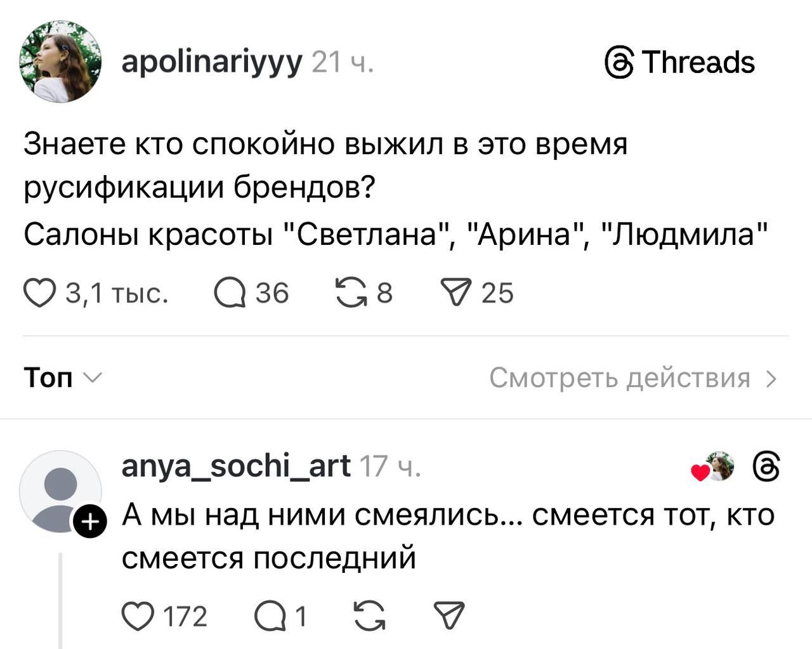
Task: Repost the post using the repost arrows icon
Action: coord(353,293)
